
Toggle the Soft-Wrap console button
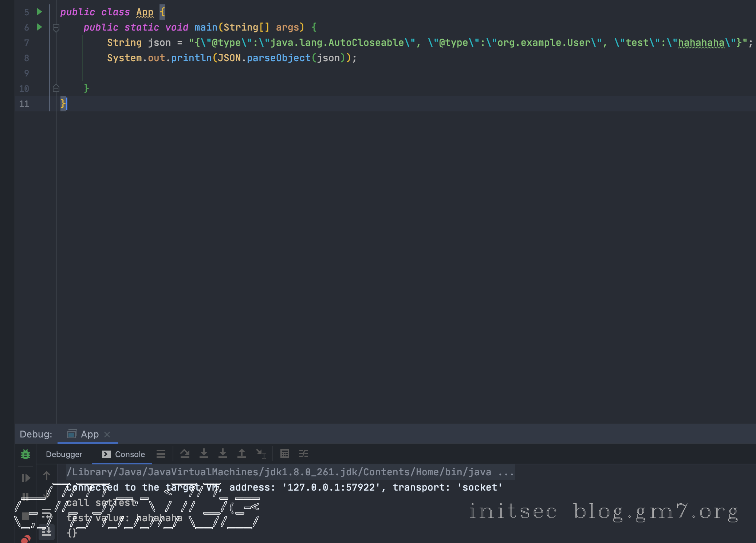click(x=47, y=514)
